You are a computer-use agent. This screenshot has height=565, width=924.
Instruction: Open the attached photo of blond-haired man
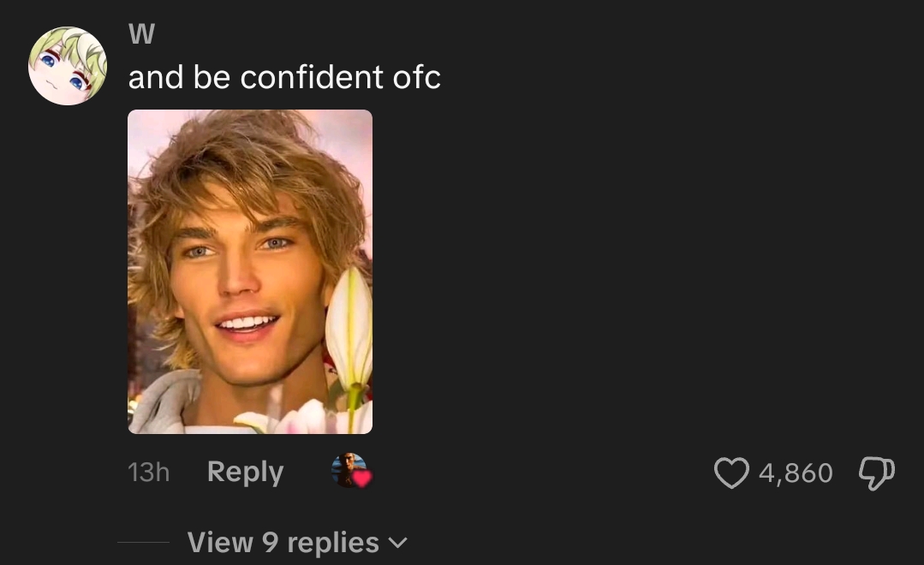click(x=250, y=271)
